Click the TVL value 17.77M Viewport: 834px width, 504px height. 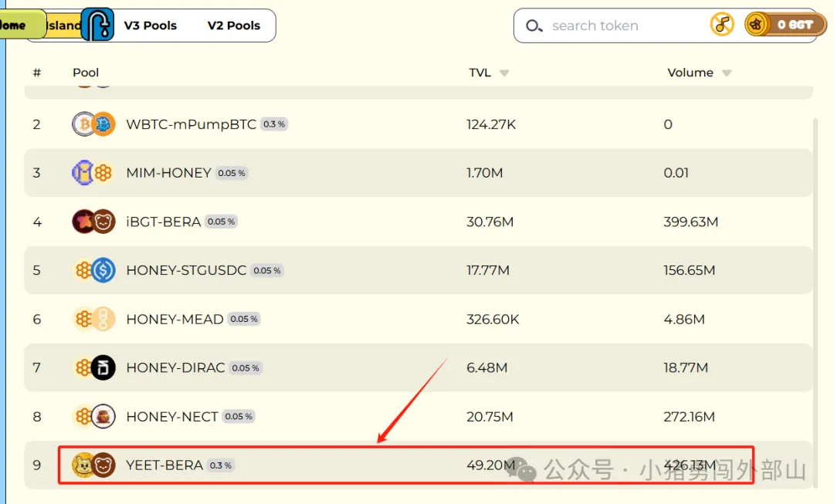[488, 270]
